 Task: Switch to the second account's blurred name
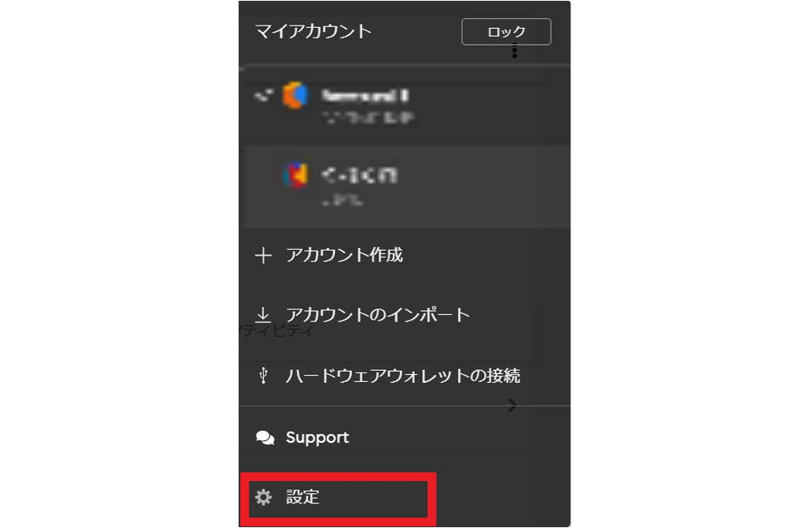point(359,175)
